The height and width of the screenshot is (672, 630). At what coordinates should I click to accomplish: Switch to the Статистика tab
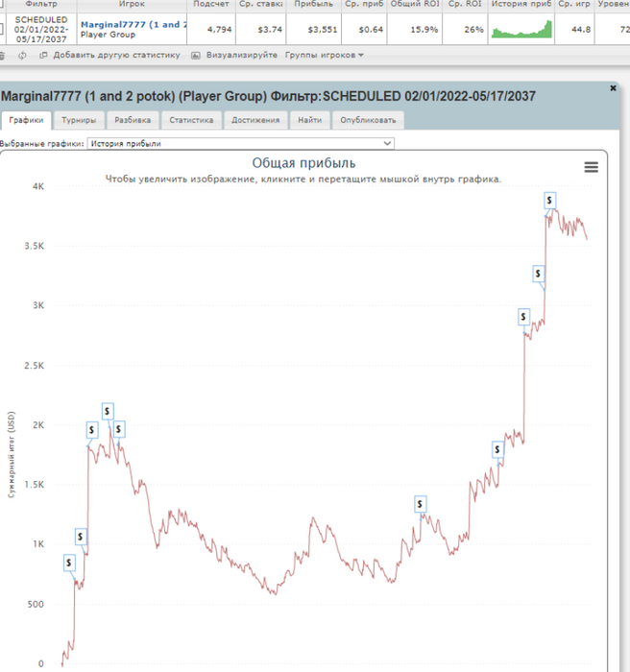pyautogui.click(x=191, y=120)
